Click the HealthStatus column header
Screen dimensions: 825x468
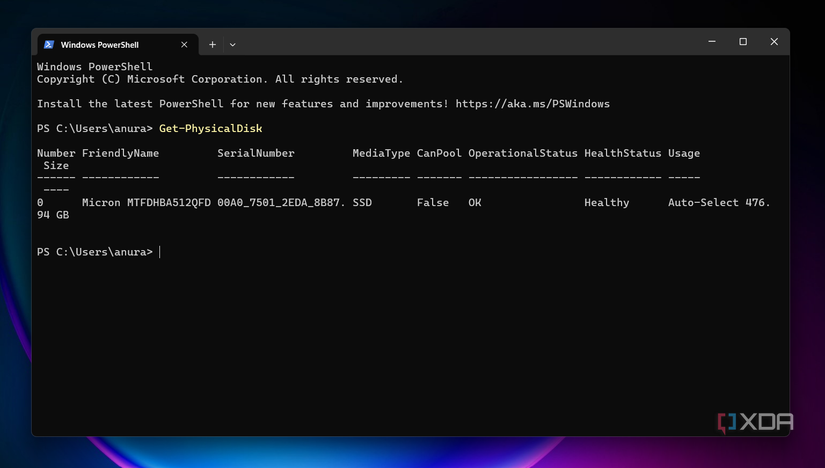coord(623,153)
